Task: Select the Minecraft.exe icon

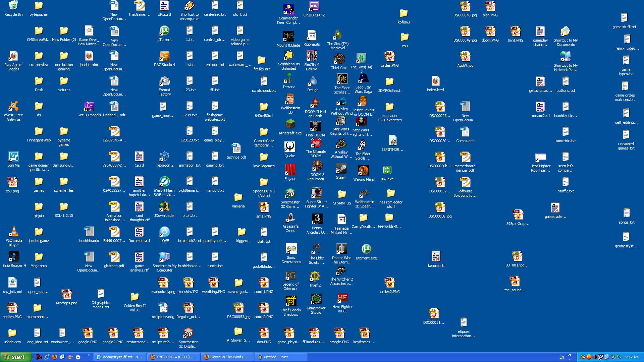Action: click(290, 125)
